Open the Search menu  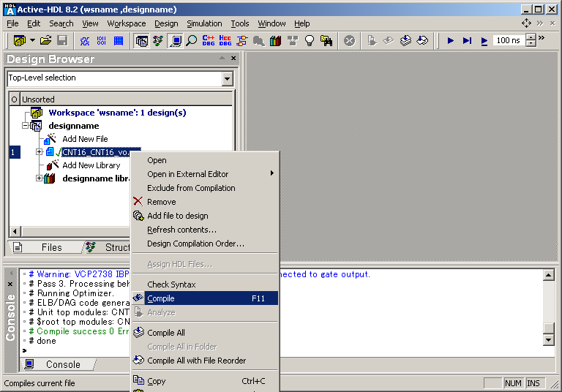click(61, 23)
